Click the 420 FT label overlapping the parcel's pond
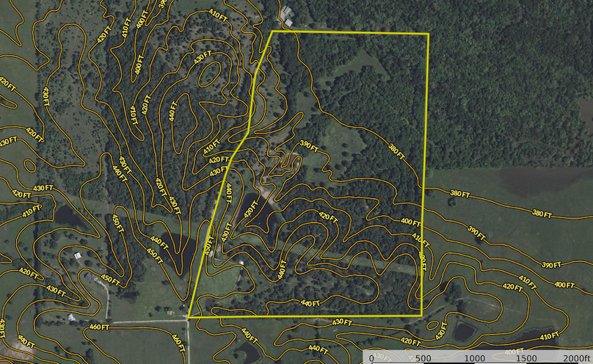593x364 pixels. pyautogui.click(x=251, y=209)
